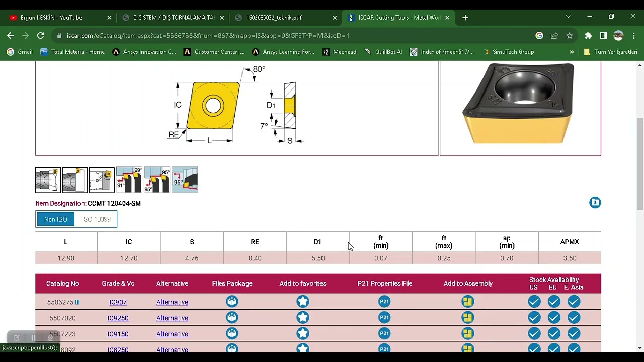Add IC9150 item to favorites star
Screen dimensions: 644x362
(x=303, y=334)
